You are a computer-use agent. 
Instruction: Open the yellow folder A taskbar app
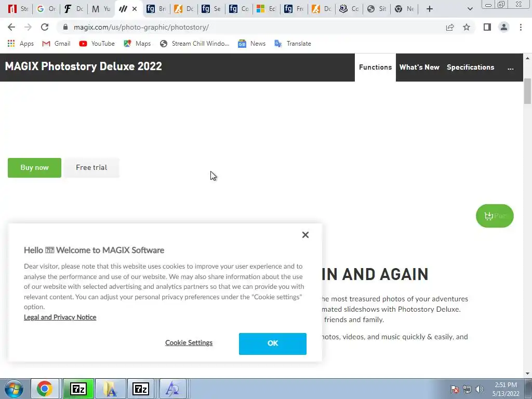[x=110, y=389]
